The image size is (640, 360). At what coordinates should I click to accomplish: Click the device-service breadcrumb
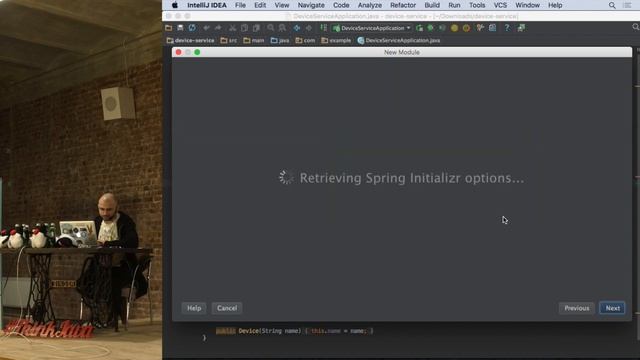tap(191, 40)
